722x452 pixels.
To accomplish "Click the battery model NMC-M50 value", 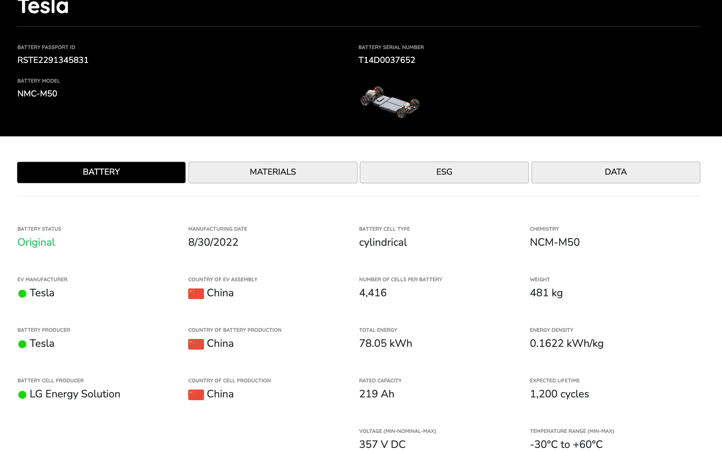I will point(37,94).
